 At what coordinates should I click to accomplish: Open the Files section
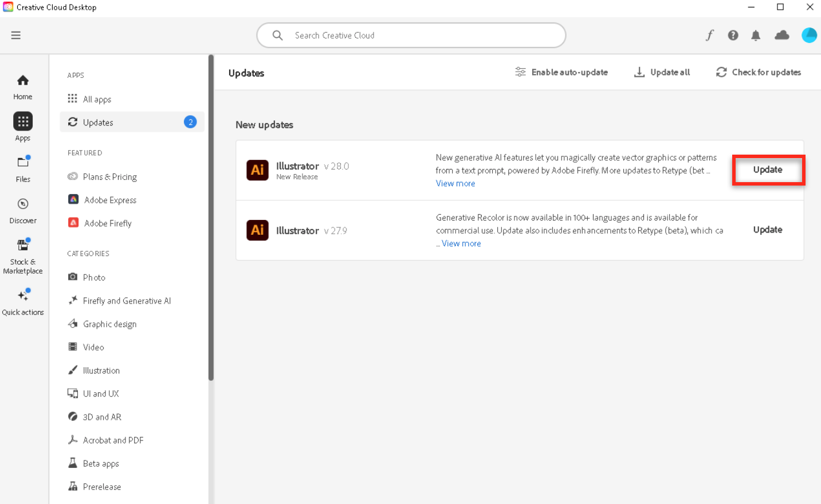[x=22, y=169]
